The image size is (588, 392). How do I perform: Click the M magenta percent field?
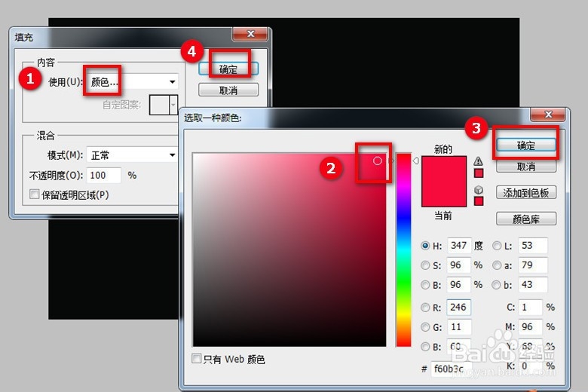pos(530,327)
